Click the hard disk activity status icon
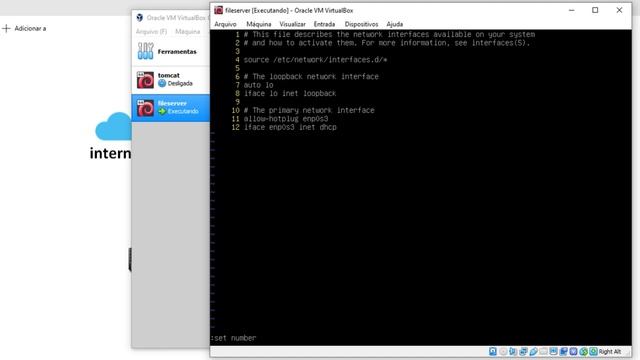Viewport: 640px width, 360px height. [493, 351]
